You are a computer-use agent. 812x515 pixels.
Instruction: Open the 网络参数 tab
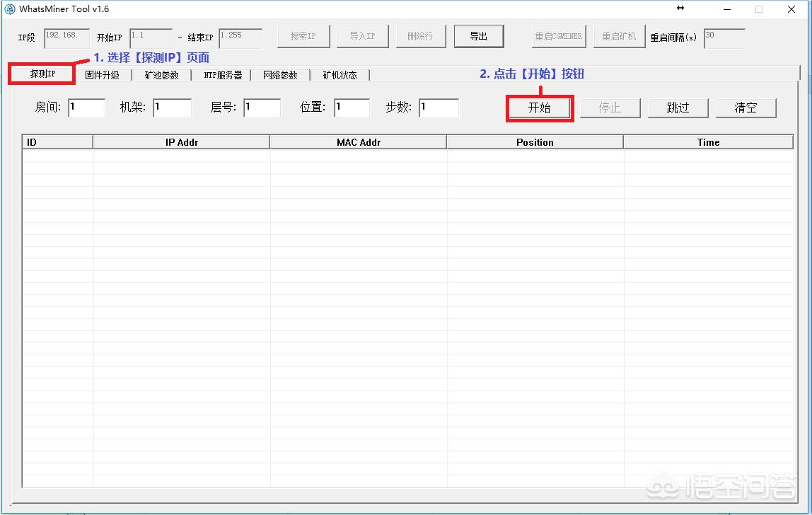280,75
